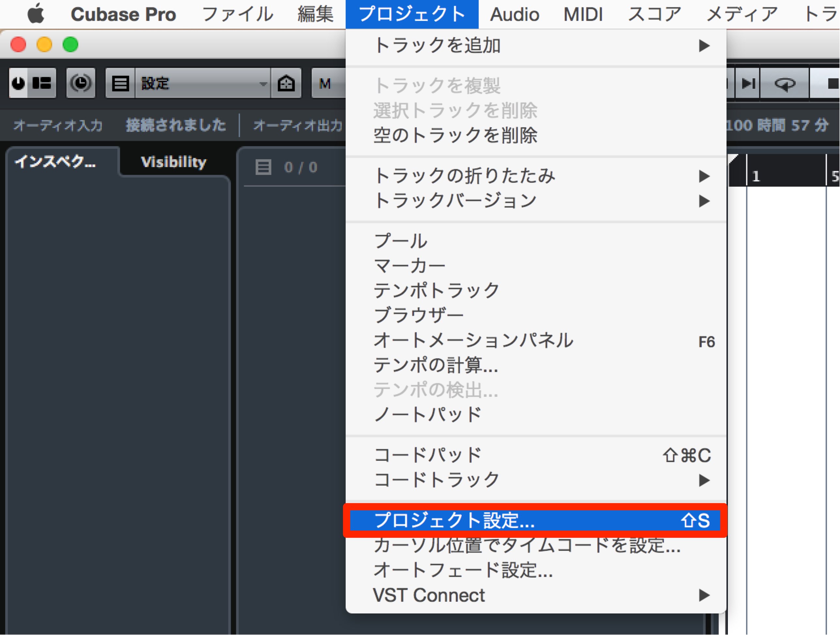This screenshot has width=840, height=635.
Task: Open オートメーションパネル
Action: (x=536, y=340)
